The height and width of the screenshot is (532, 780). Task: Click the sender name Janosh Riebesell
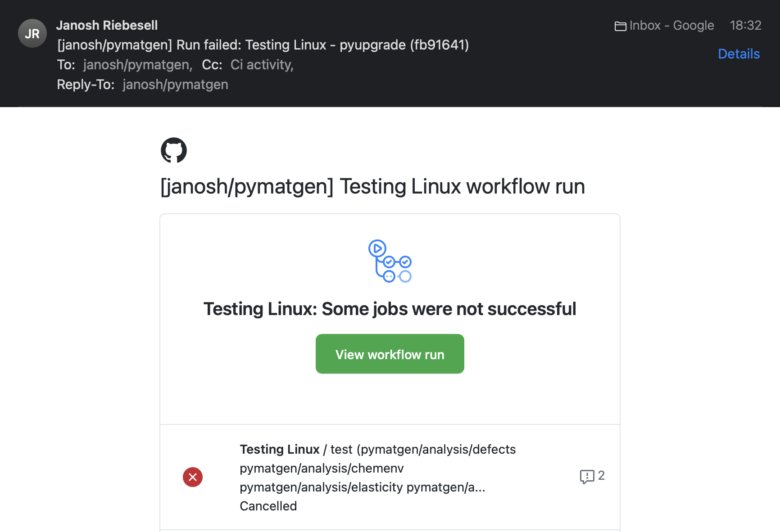[x=107, y=25]
